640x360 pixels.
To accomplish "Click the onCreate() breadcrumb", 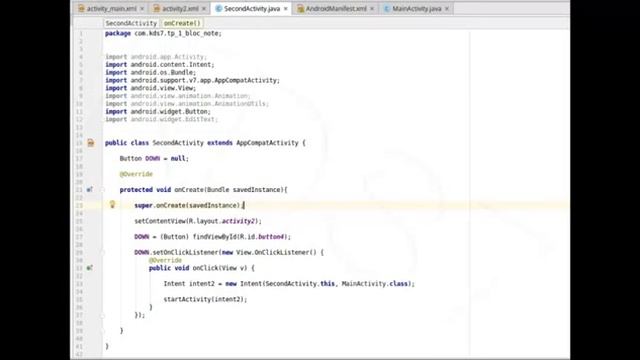I will [x=182, y=23].
